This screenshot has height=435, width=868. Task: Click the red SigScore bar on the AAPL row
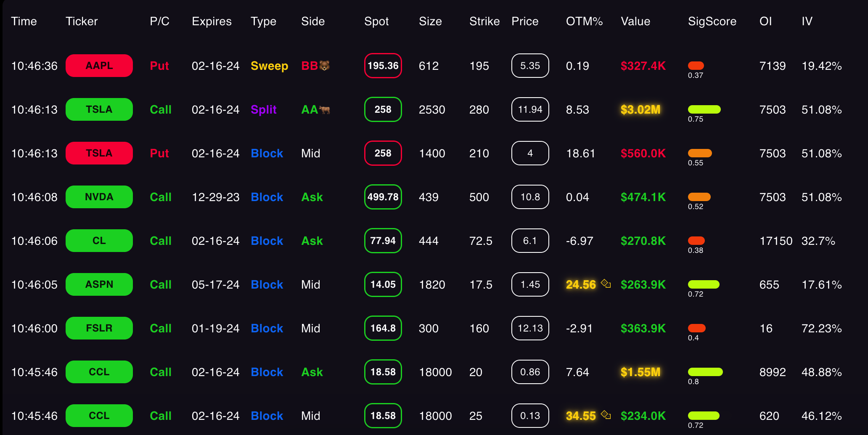coord(696,66)
